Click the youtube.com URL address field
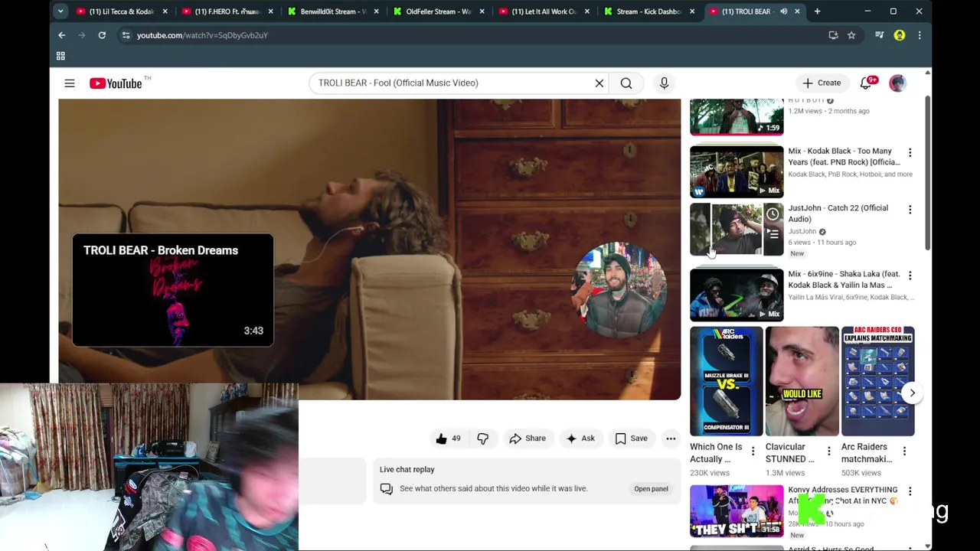The width and height of the screenshot is (980, 551). 475,35
